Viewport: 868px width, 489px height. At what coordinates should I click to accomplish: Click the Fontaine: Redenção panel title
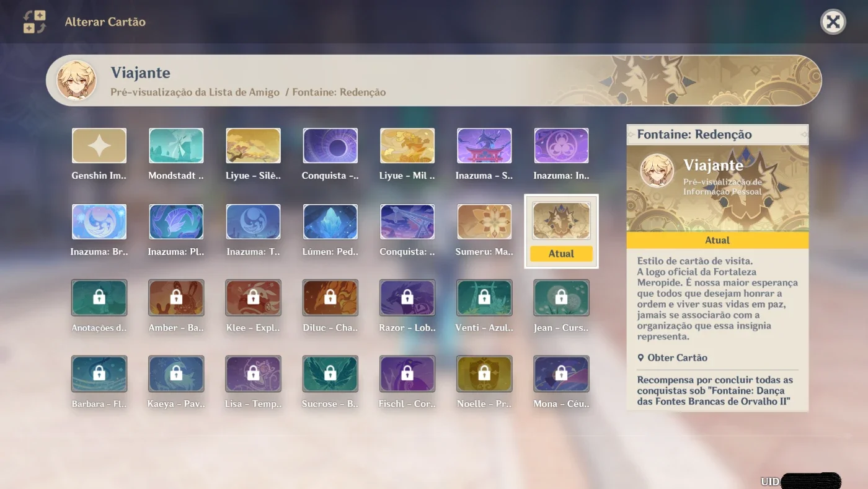pos(694,135)
